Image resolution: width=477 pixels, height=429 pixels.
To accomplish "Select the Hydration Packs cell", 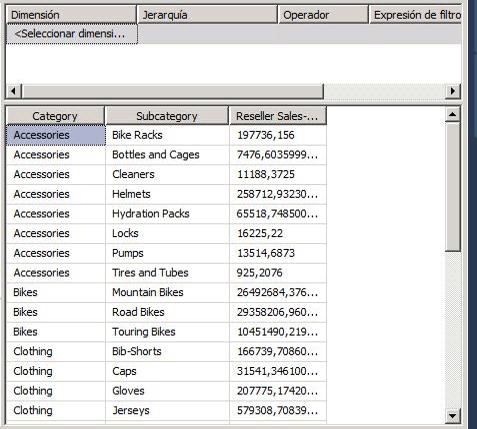I will pos(167,214).
